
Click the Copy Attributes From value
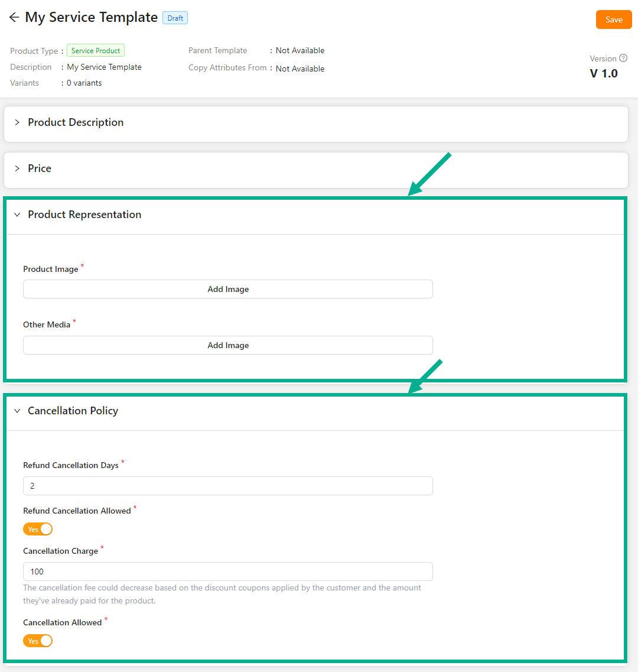pyautogui.click(x=300, y=69)
